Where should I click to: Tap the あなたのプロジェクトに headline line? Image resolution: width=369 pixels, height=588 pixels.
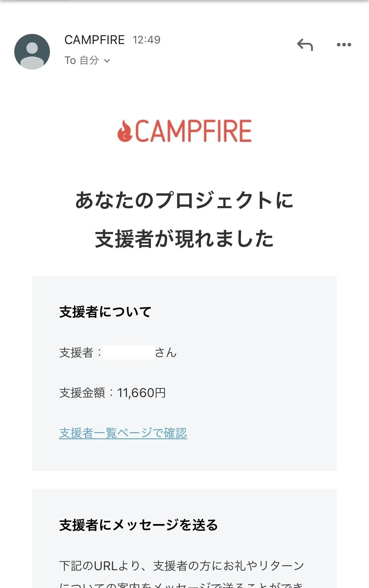pyautogui.click(x=184, y=200)
